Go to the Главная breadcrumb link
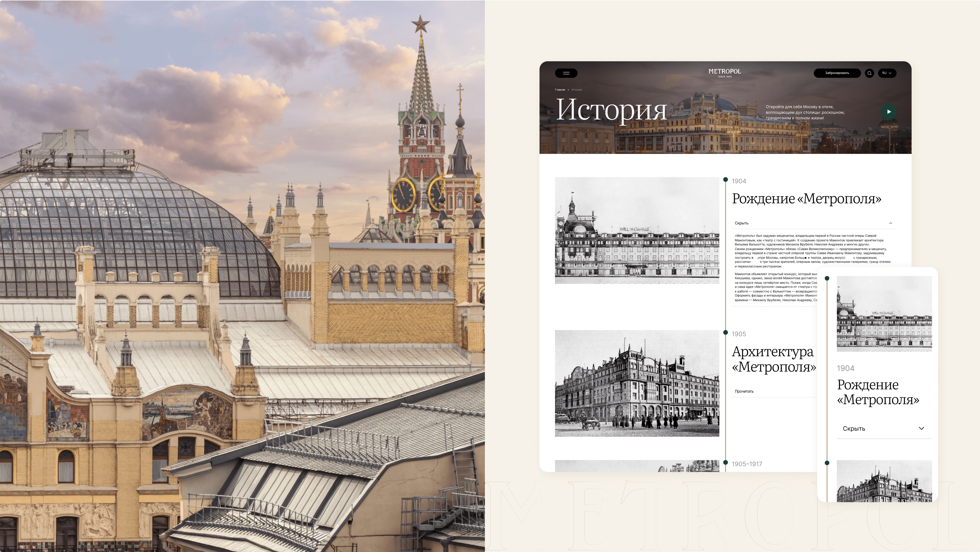Image resolution: width=980 pixels, height=552 pixels. [x=560, y=90]
